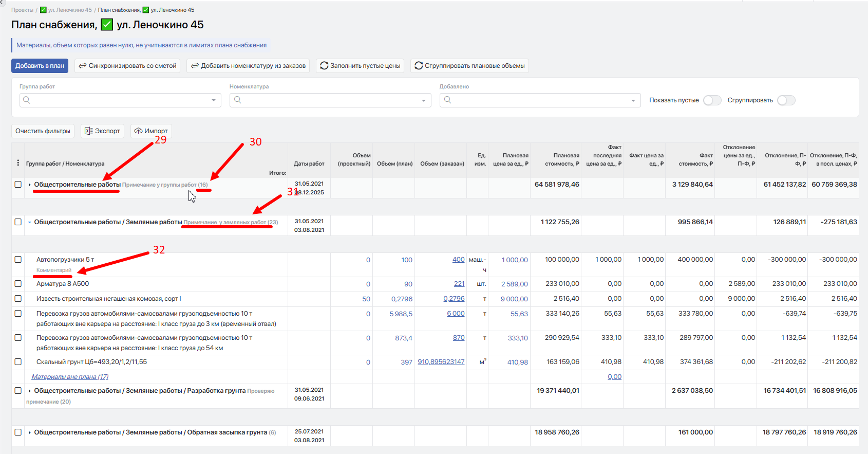Open the Группа работ dropdown arrow
This screenshot has width=868, height=454.
214,100
